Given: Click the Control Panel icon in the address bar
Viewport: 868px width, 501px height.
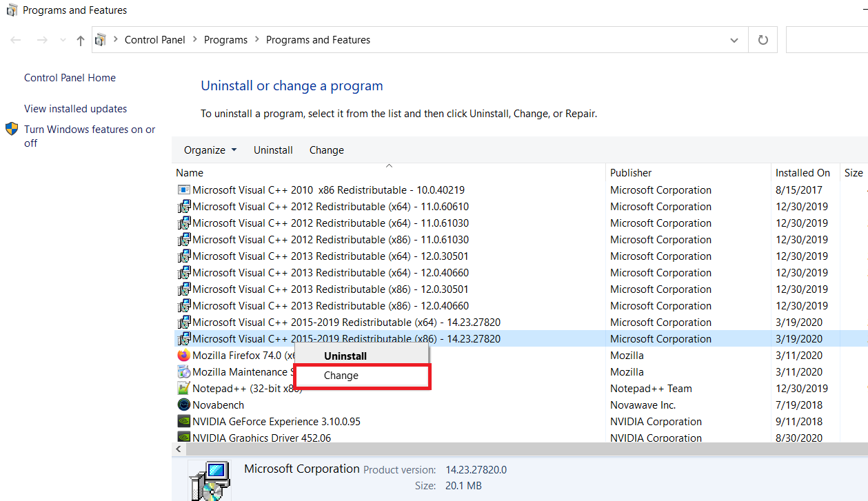Looking at the screenshot, I should (x=101, y=40).
